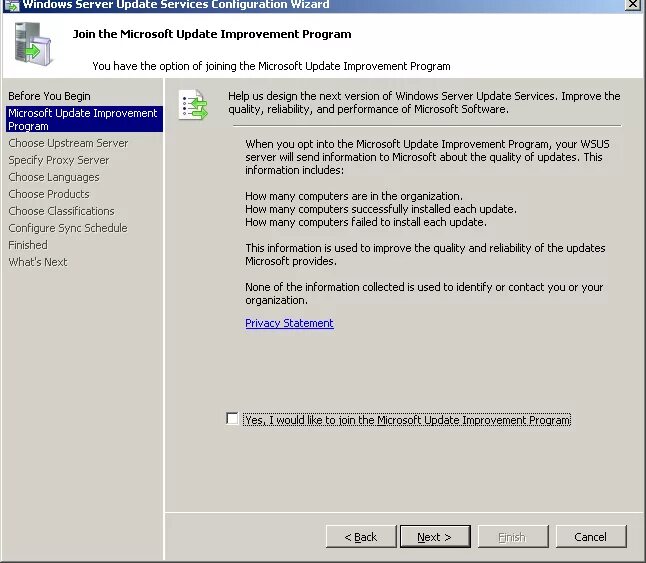
Task: Select Configure Sync Schedule step
Action: click(x=68, y=228)
